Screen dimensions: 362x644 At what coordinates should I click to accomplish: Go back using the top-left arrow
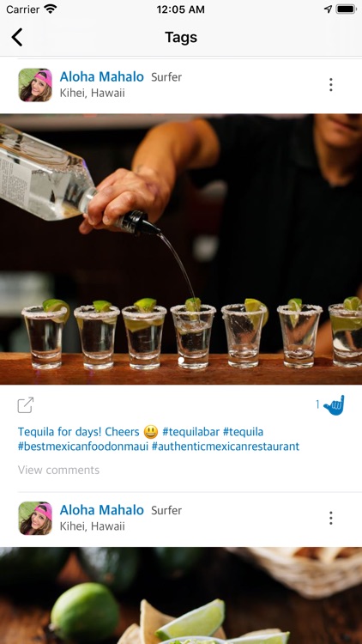point(17,38)
